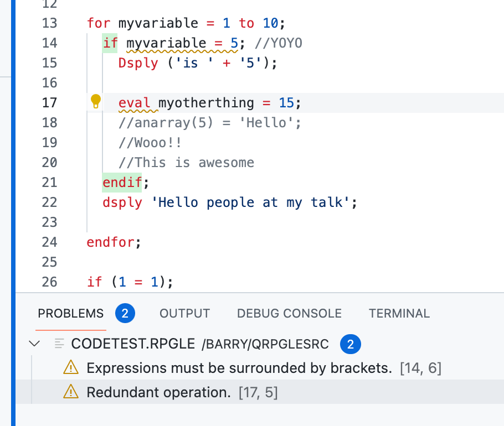
Task: Switch to the TERMINAL tab
Action: (x=399, y=313)
